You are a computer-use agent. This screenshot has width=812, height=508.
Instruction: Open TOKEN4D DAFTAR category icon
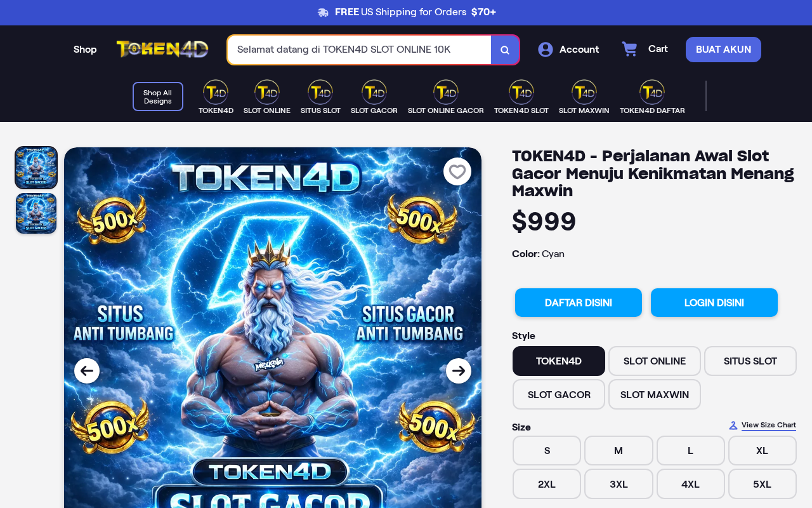click(652, 92)
